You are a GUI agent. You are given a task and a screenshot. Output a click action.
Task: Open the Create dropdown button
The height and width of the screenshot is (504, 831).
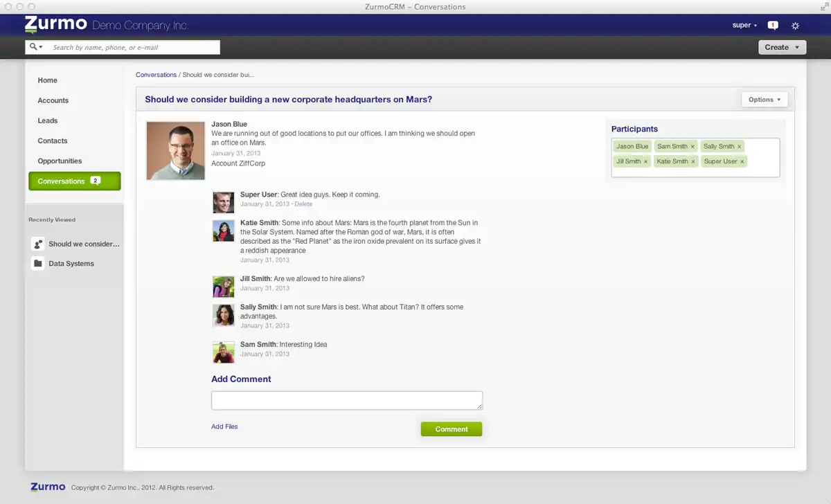[x=783, y=47]
